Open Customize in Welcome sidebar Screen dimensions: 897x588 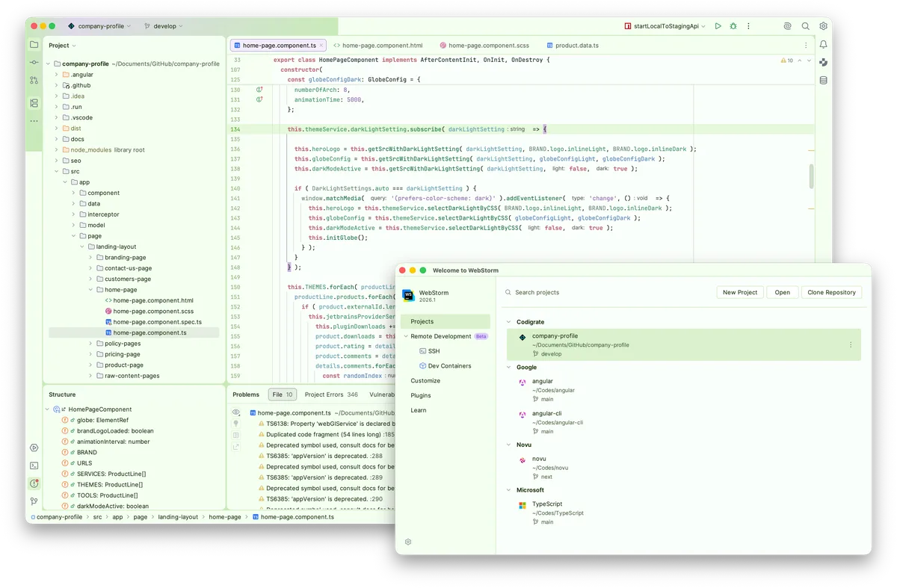pyautogui.click(x=425, y=380)
